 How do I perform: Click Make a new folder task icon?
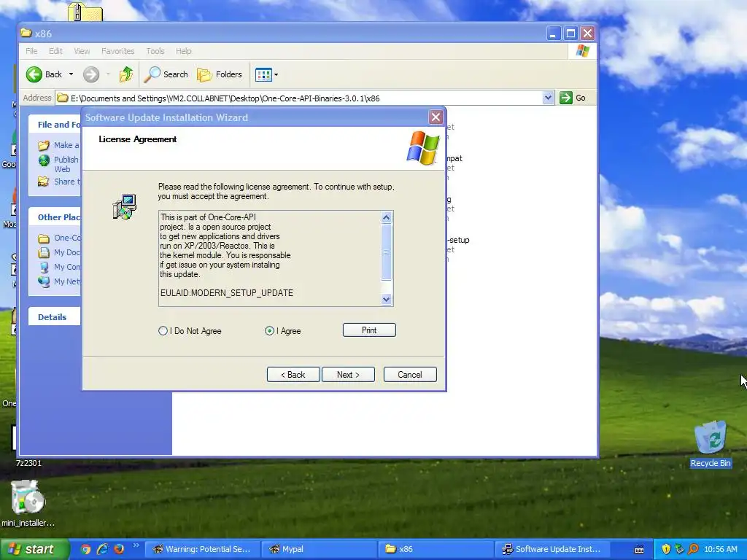[x=44, y=145]
